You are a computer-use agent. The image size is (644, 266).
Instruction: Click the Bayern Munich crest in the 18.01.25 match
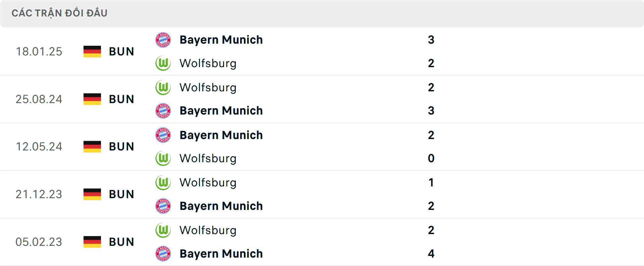tap(163, 39)
